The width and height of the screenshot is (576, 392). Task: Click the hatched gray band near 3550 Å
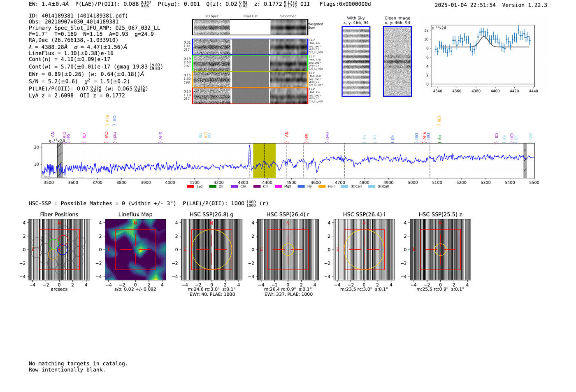tap(60, 161)
